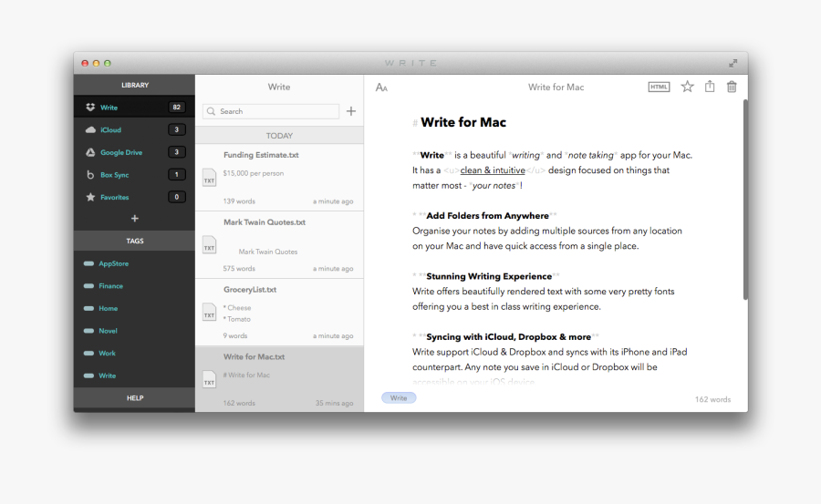This screenshot has width=821, height=504.
Task: Click the editor scrollbar
Action: [x=745, y=200]
